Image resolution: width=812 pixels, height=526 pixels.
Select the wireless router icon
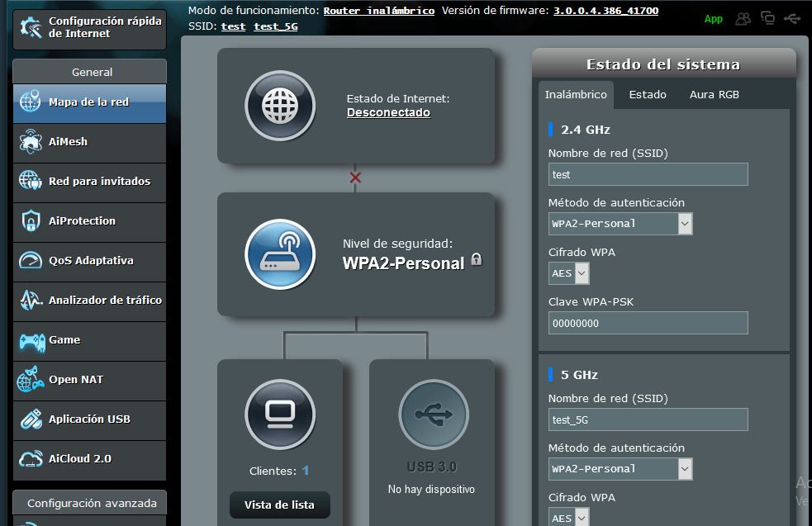tap(280, 254)
